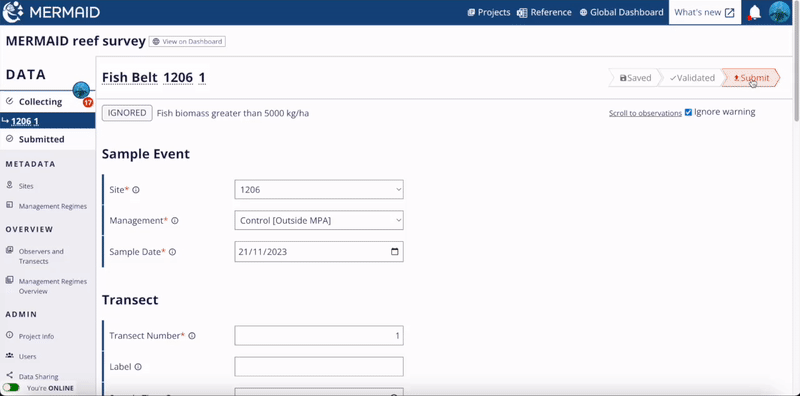Click the IGNORED warning badge
Viewport: 800px width, 396px height.
click(x=127, y=113)
